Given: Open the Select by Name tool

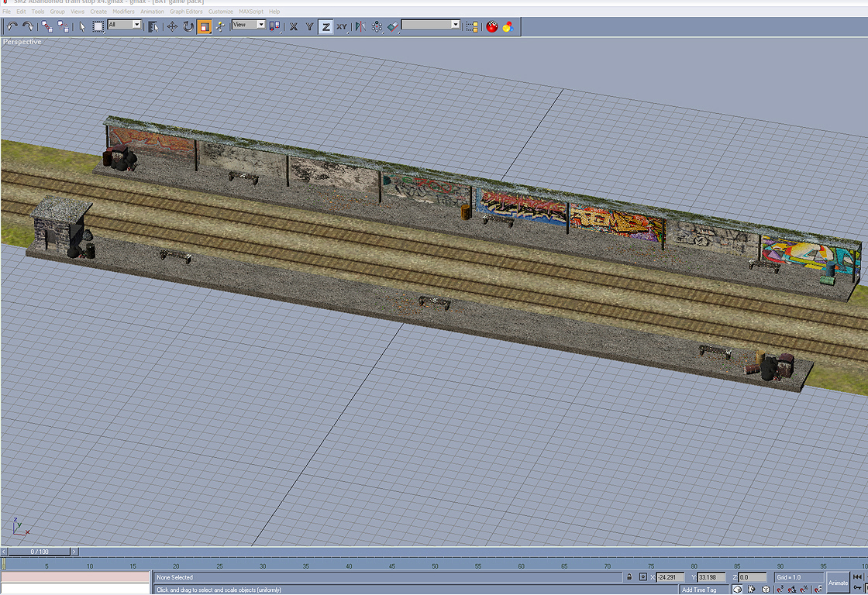Looking at the screenshot, I should click(153, 26).
